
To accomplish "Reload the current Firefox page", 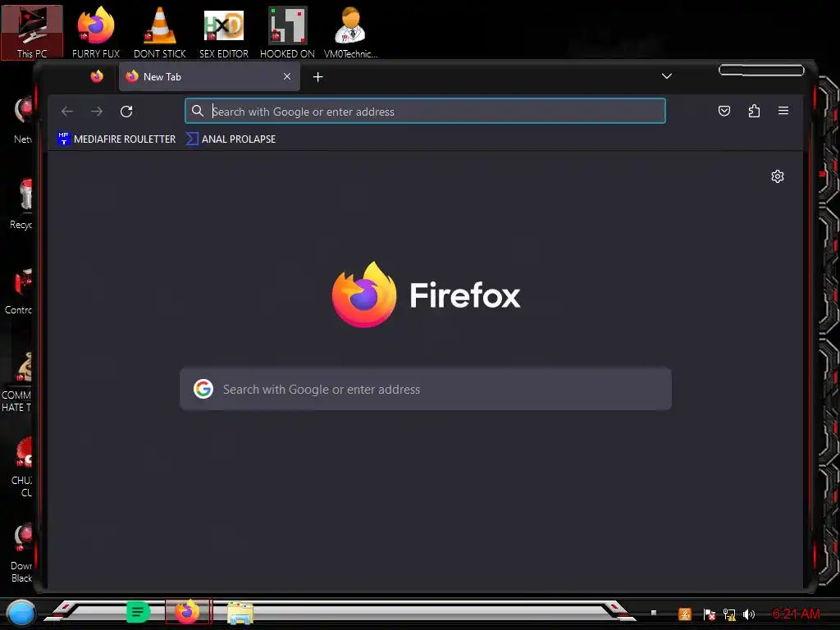I will point(126,112).
